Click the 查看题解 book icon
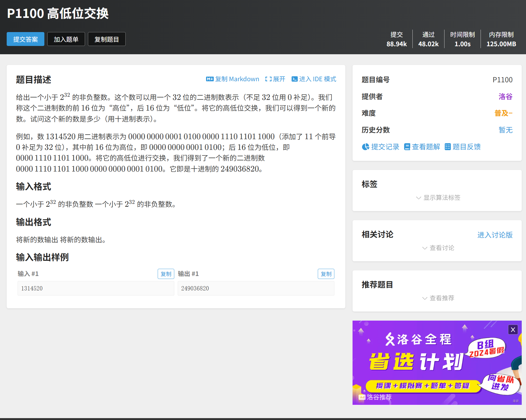526x420 pixels. pyautogui.click(x=407, y=147)
